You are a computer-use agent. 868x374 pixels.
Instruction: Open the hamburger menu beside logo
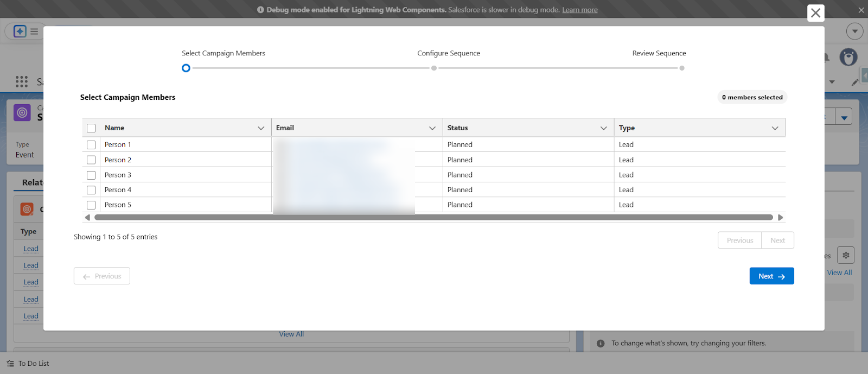tap(34, 31)
